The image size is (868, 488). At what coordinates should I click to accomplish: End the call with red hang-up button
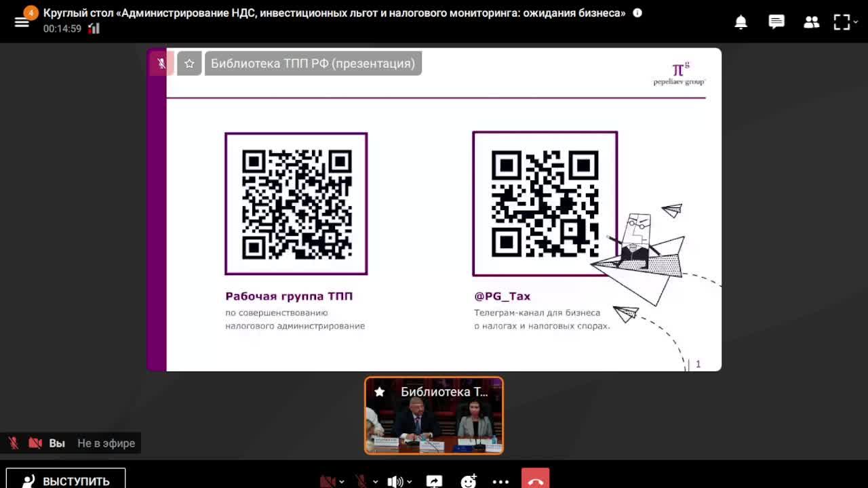(x=535, y=479)
